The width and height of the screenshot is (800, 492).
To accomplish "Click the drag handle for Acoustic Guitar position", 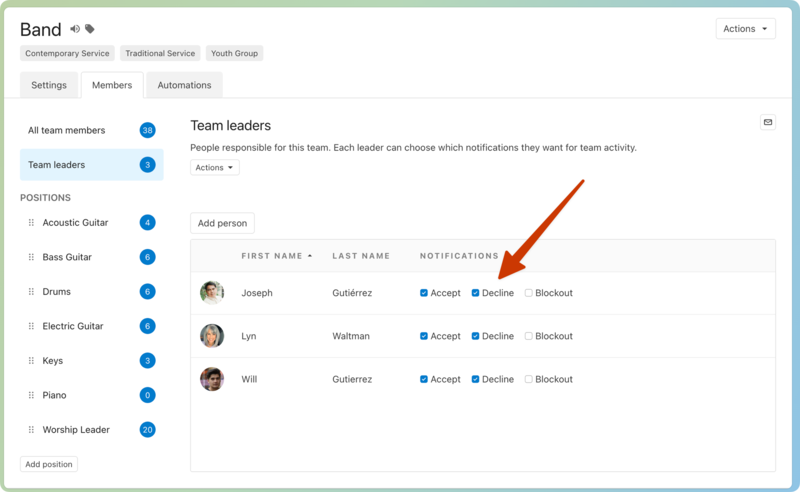I will (31, 223).
